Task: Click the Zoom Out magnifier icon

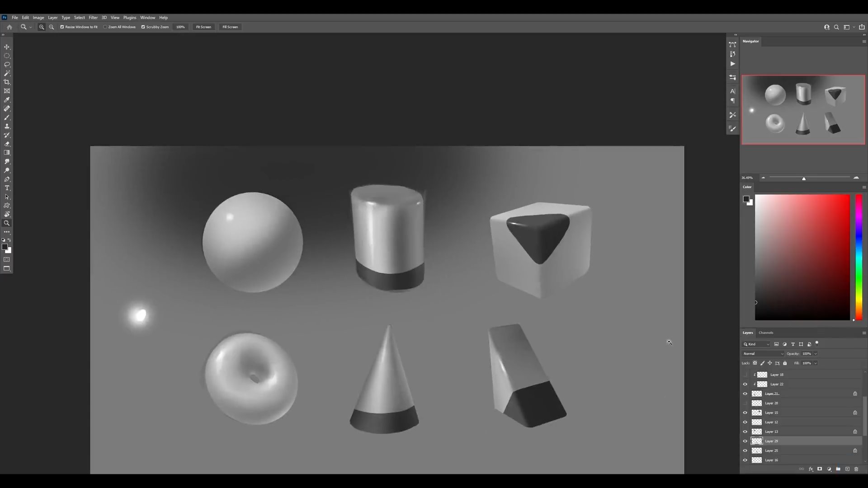Action: point(52,27)
